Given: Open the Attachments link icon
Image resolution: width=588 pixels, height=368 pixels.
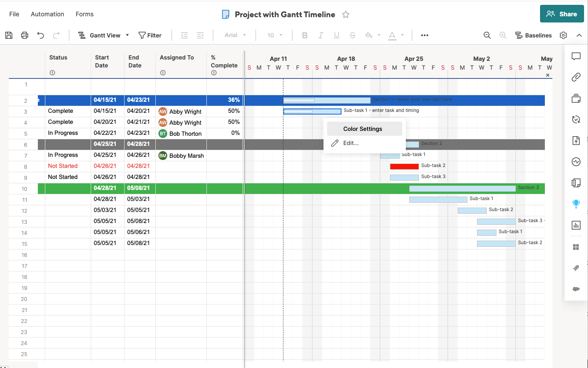Looking at the screenshot, I should [576, 78].
